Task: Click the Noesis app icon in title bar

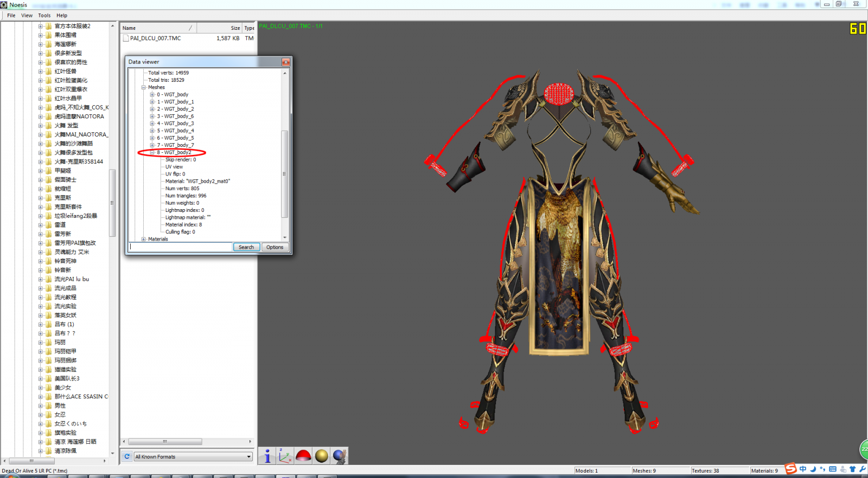Action: click(4, 4)
